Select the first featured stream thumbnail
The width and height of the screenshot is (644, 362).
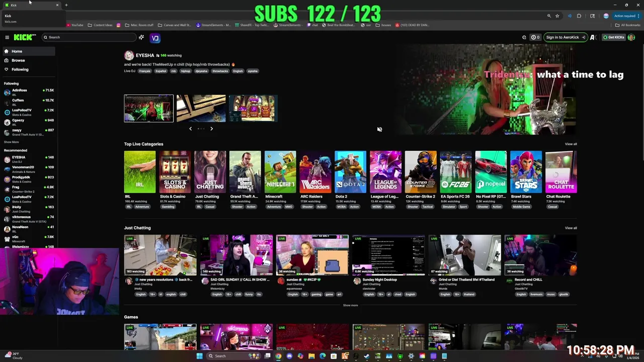(x=149, y=108)
